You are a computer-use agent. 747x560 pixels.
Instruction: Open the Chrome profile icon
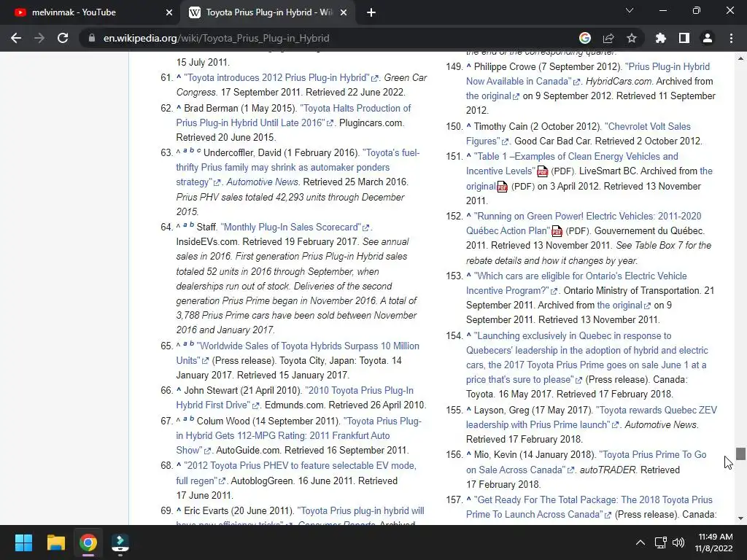point(708,38)
